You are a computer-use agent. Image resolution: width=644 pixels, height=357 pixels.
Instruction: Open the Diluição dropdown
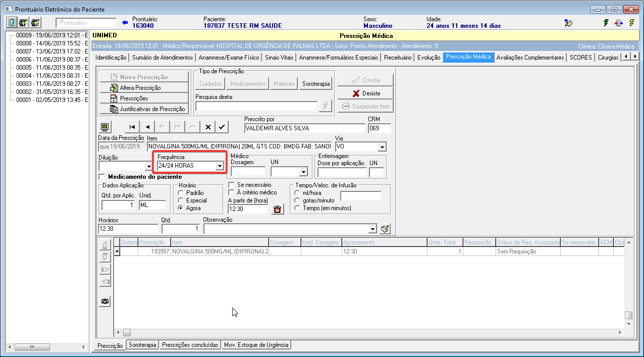click(148, 166)
